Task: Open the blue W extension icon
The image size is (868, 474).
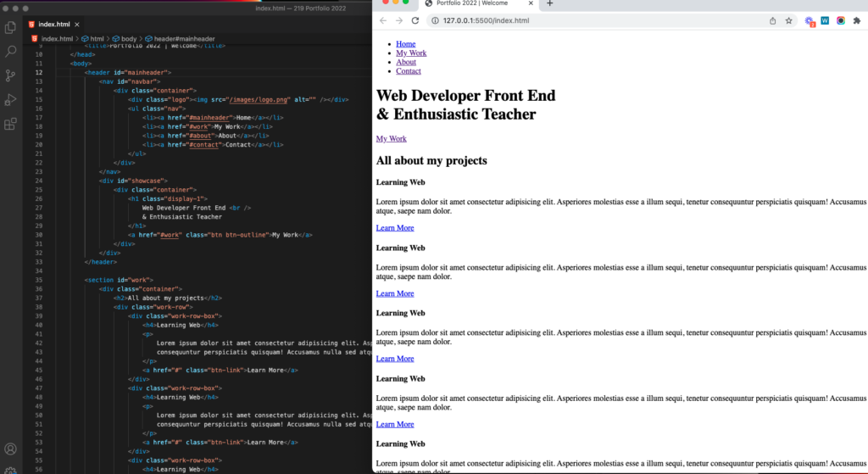Action: point(825,20)
